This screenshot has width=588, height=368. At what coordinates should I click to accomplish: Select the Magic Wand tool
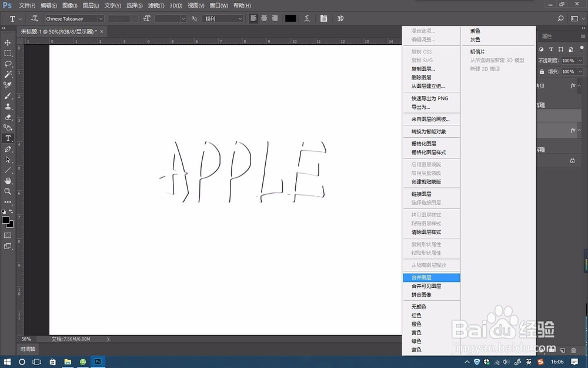(8, 74)
